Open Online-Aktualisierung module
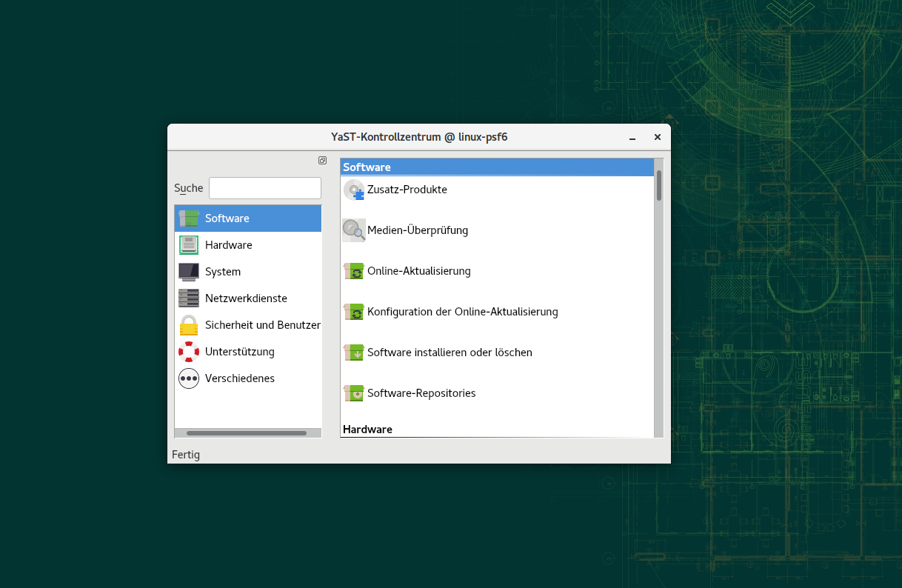The width and height of the screenshot is (902, 588). tap(419, 271)
